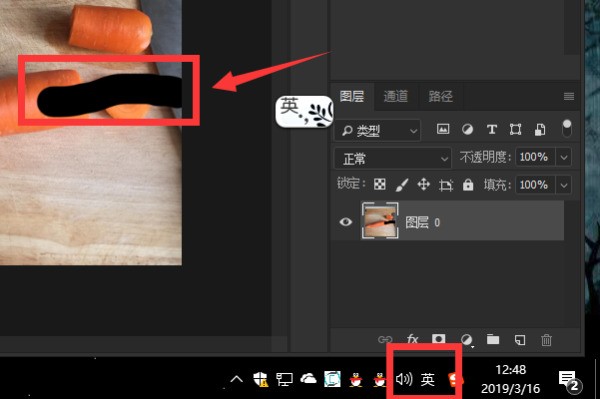600x399 pixels.
Task: Switch to the 通道 tab
Action: click(396, 96)
